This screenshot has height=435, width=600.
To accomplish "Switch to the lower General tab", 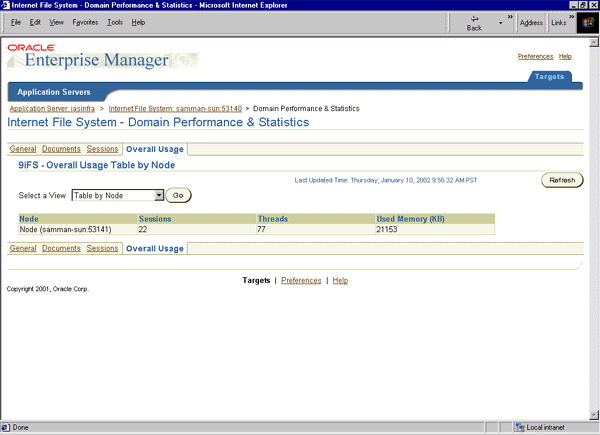I will tap(23, 248).
